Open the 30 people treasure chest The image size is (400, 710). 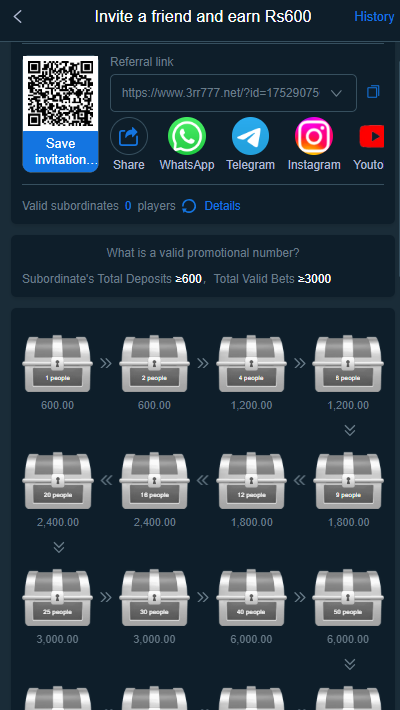point(154,598)
